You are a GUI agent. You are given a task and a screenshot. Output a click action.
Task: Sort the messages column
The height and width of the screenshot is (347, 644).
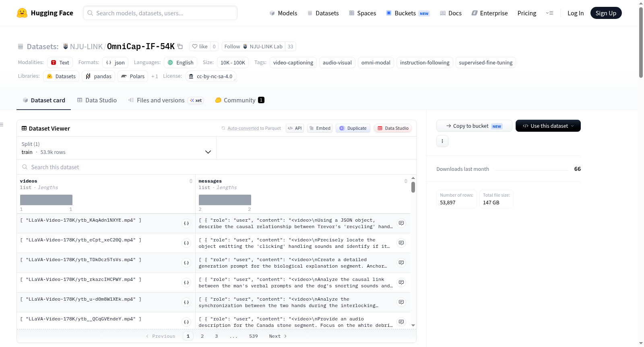(406, 181)
